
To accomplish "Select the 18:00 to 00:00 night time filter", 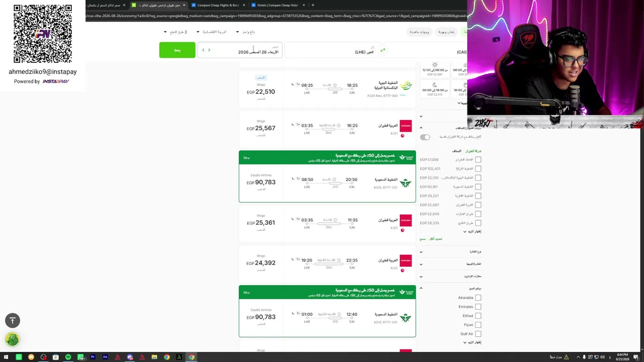I will [x=435, y=88].
